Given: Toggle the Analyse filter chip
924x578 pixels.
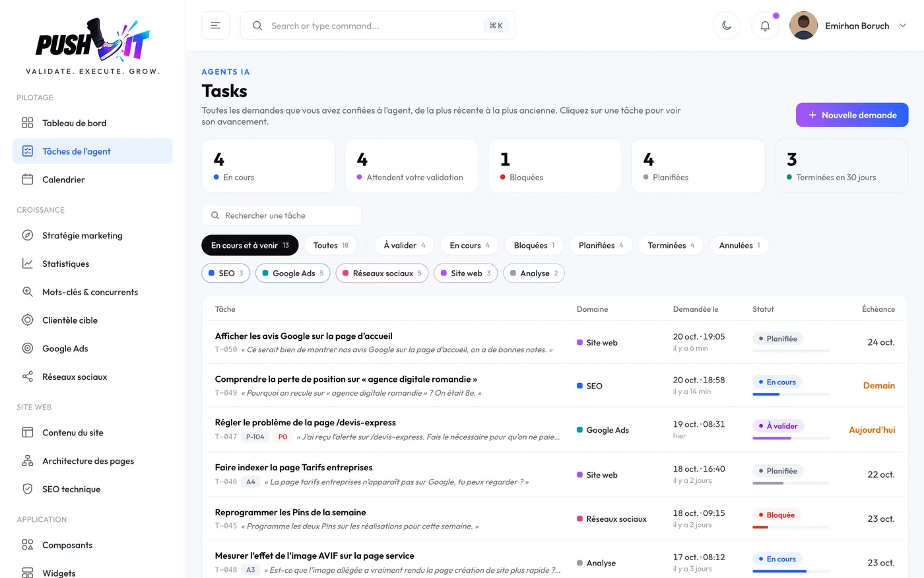Looking at the screenshot, I should 534,273.
